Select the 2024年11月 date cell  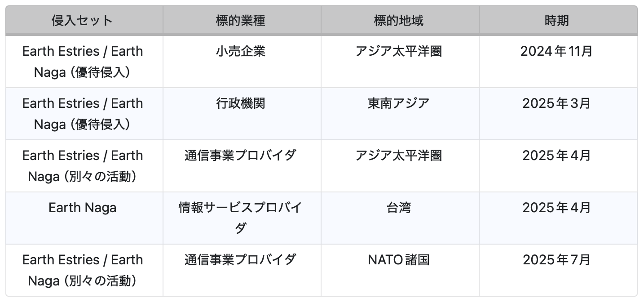[x=557, y=51]
